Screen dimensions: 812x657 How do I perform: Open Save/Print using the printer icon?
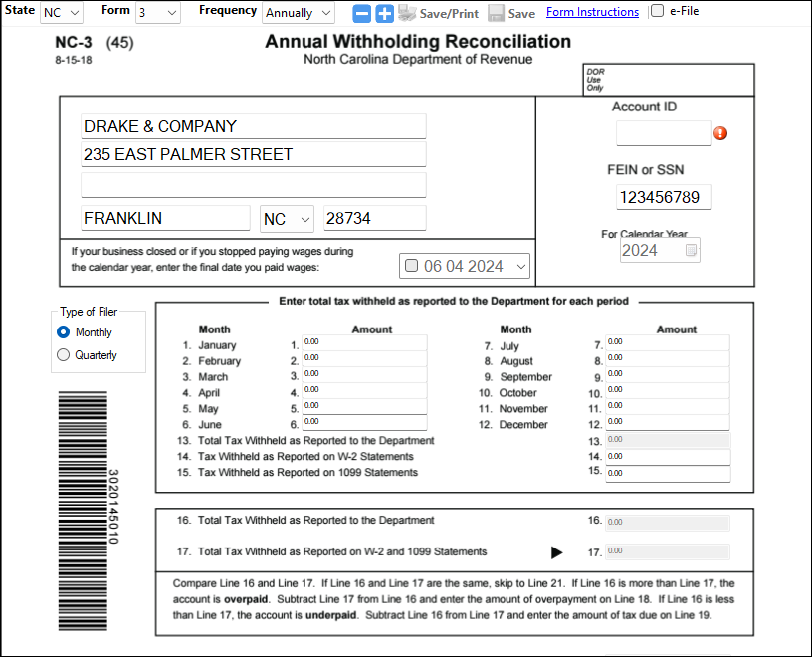coord(407,13)
